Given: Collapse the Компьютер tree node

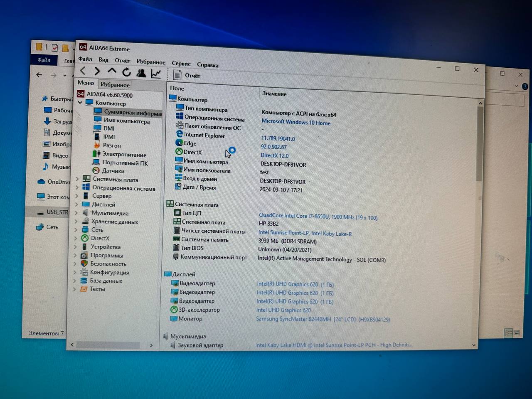Looking at the screenshot, I should [80, 102].
